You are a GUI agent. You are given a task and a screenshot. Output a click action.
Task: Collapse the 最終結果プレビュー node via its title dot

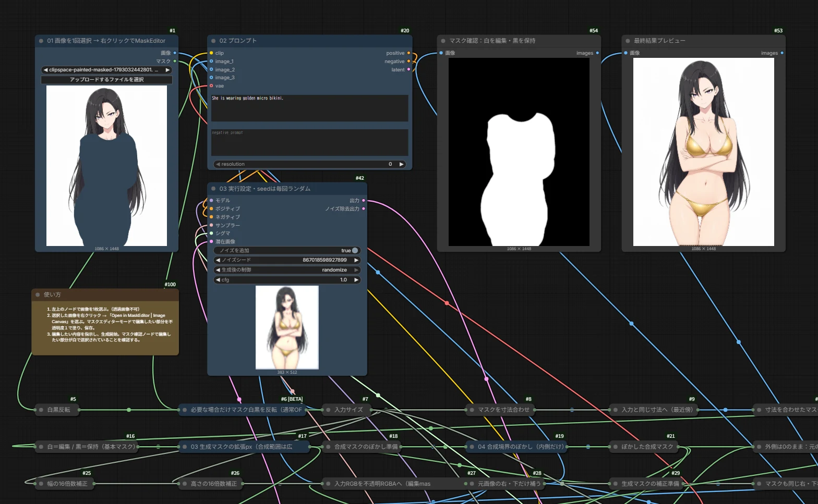pos(628,41)
